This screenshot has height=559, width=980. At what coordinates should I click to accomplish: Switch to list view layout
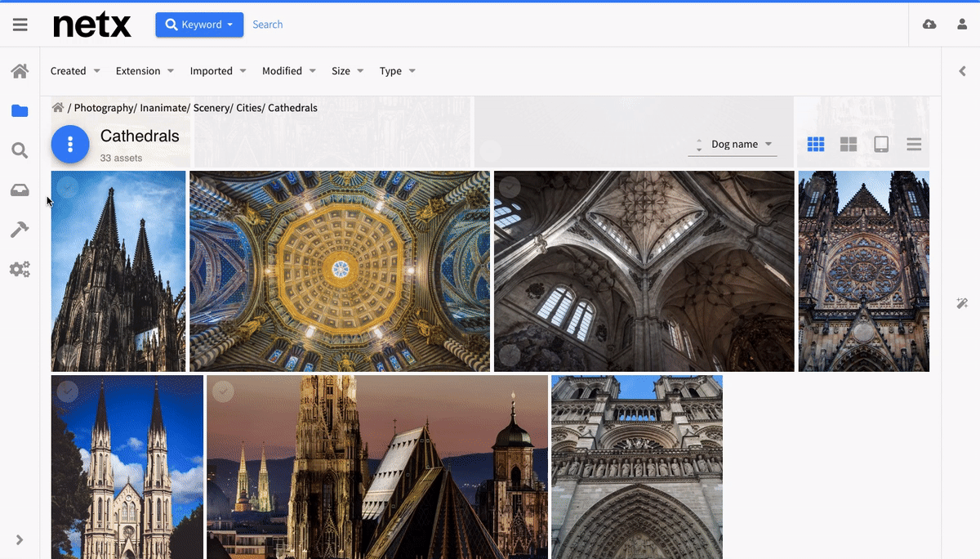tap(914, 145)
